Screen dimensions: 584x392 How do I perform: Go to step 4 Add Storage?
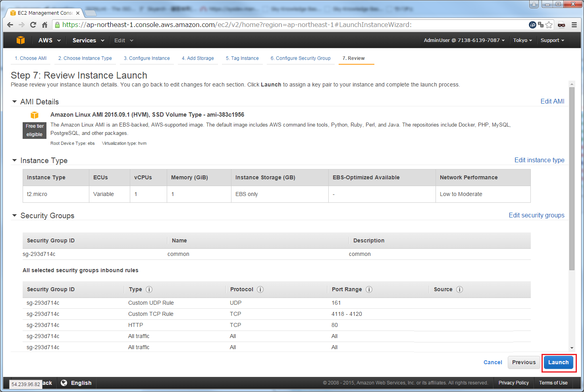coord(198,58)
